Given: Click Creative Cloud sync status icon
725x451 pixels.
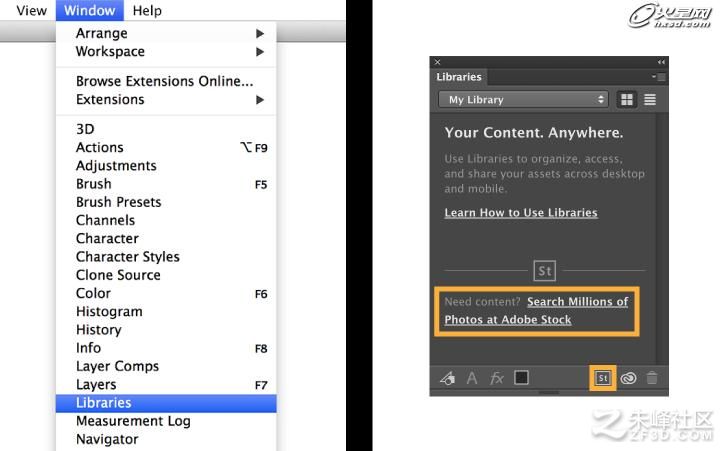Looking at the screenshot, I should pos(628,378).
